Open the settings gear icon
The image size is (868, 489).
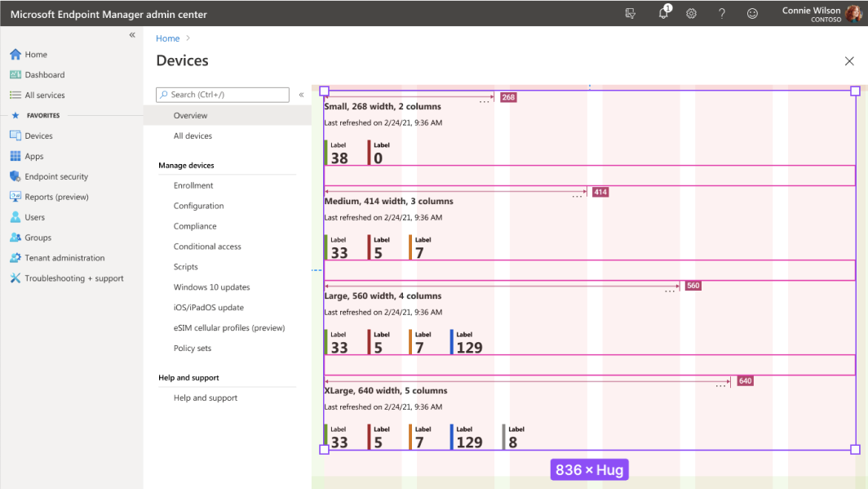pos(692,13)
